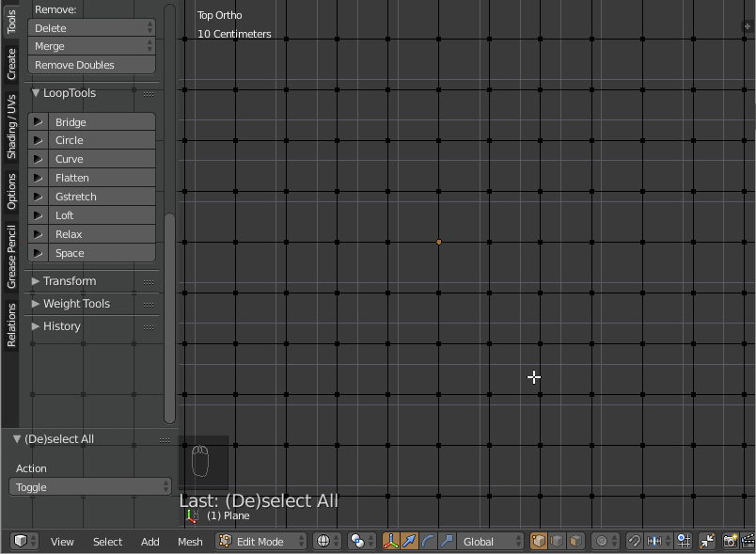
Task: Open the Merge dropdown
Action: click(x=91, y=46)
